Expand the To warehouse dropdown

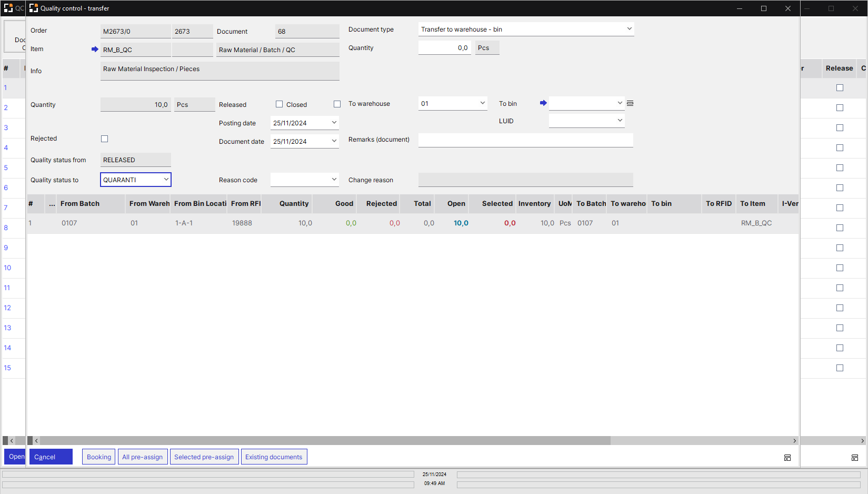(x=482, y=103)
